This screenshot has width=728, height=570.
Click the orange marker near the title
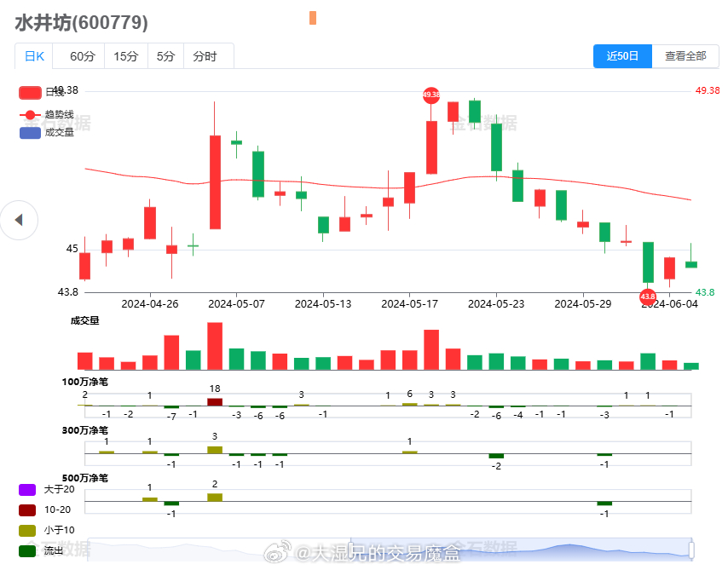[313, 18]
